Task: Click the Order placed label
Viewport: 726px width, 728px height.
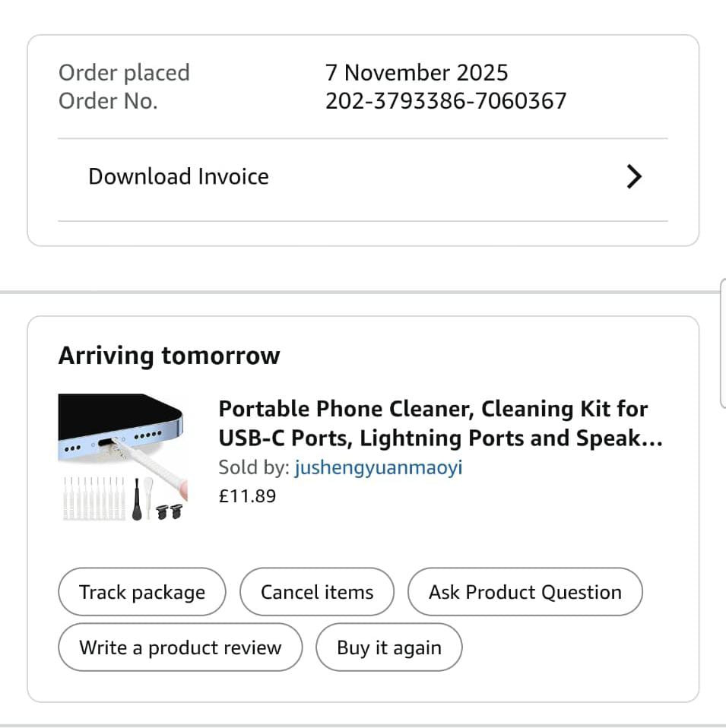Action: (x=124, y=73)
